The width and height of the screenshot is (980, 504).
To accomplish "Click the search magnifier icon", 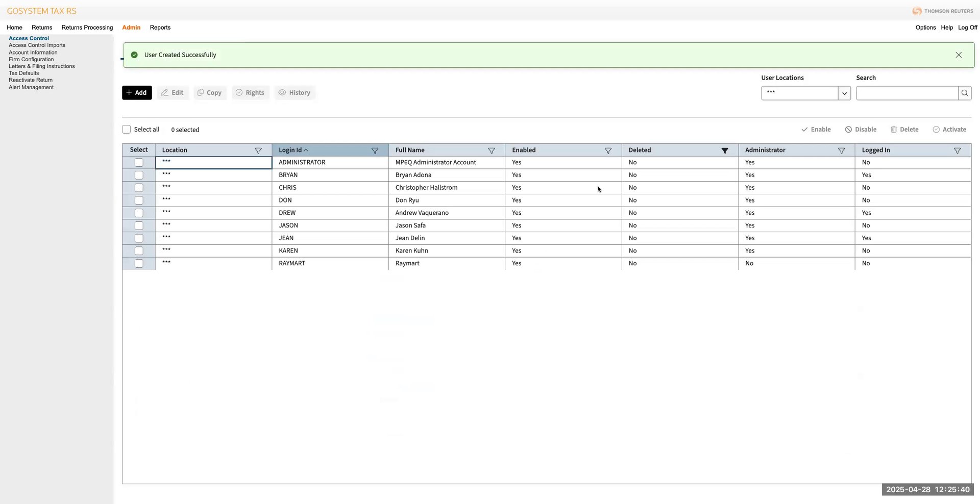I will click(x=965, y=93).
